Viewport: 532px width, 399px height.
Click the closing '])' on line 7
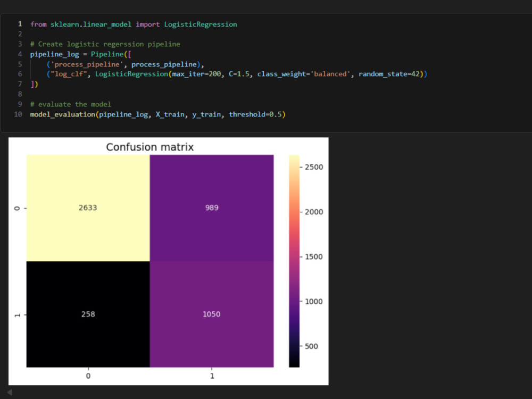point(34,84)
